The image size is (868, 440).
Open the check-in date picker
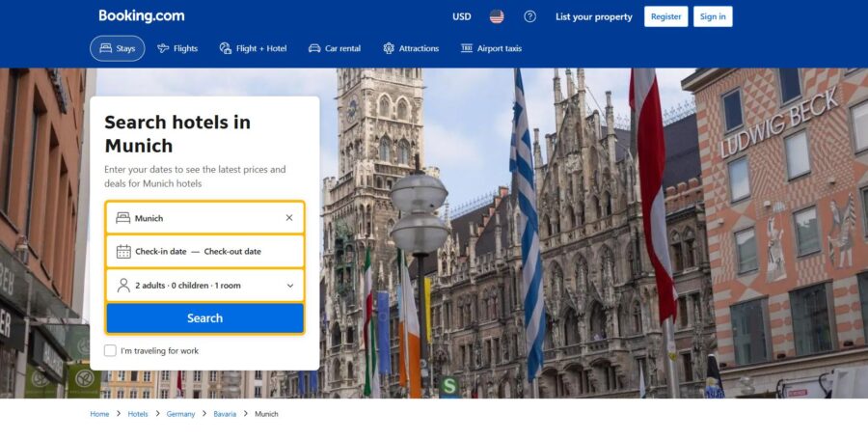tap(161, 252)
